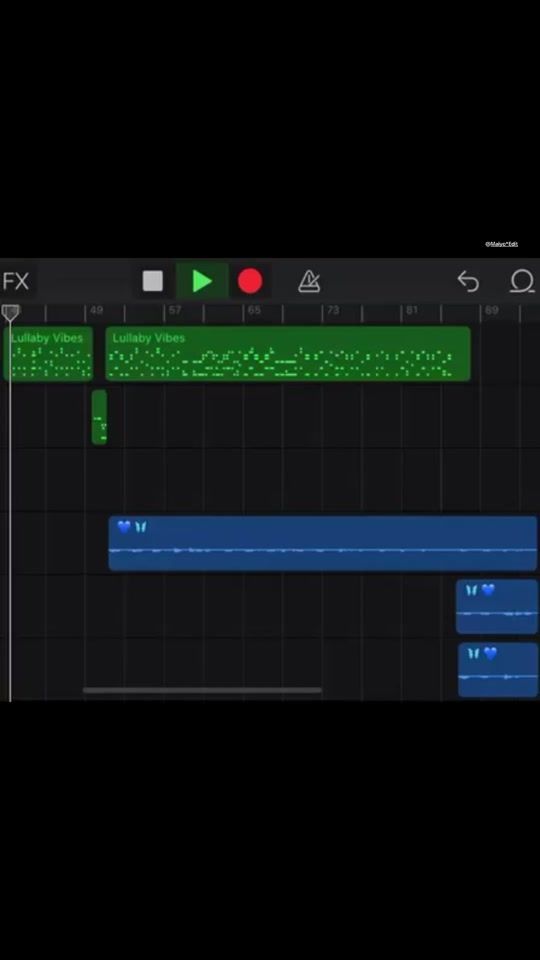Screen dimensions: 540x960
Task: Jump to bar 49 on the ruler
Action: pyautogui.click(x=96, y=310)
